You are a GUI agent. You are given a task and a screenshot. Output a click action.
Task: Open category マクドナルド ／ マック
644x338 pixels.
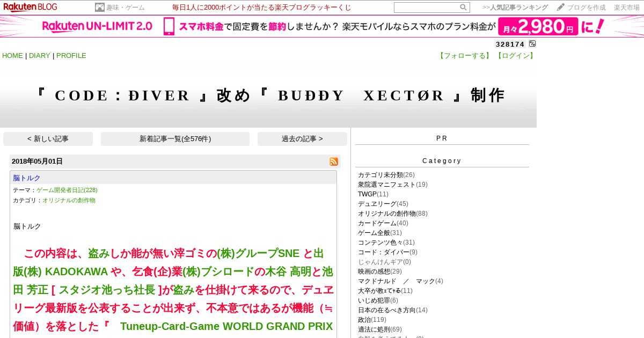click(x=397, y=281)
